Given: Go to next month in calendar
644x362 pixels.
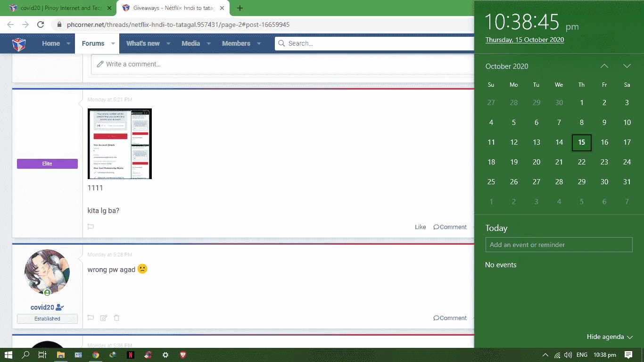Looking at the screenshot, I should (x=627, y=66).
